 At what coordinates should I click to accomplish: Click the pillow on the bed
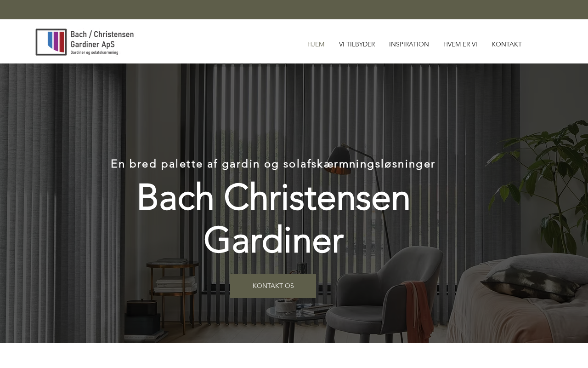(x=533, y=276)
